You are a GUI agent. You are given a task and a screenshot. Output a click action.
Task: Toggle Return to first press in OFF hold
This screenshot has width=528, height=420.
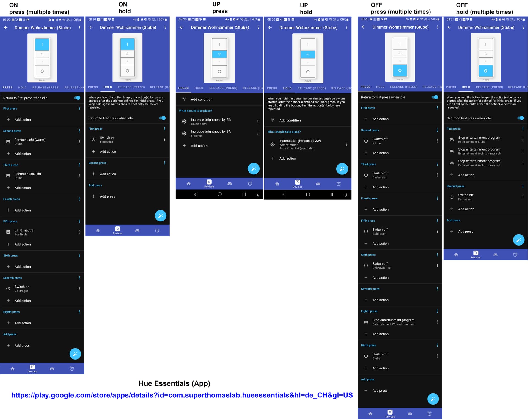coord(521,118)
